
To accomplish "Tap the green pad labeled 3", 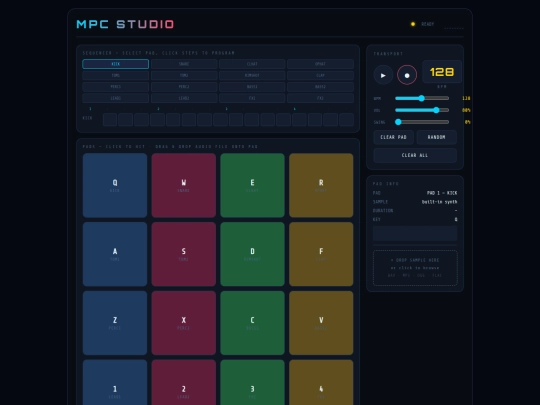I will [x=252, y=383].
